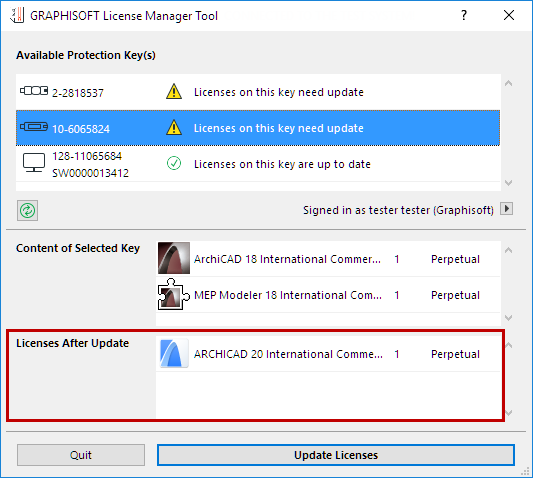Click the ArchiCAD 18 product icon

[x=174, y=258]
